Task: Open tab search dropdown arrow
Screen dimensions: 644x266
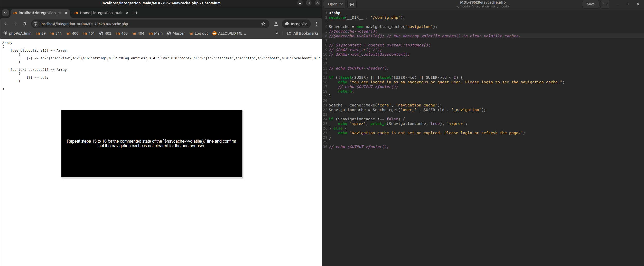Action: point(5,13)
